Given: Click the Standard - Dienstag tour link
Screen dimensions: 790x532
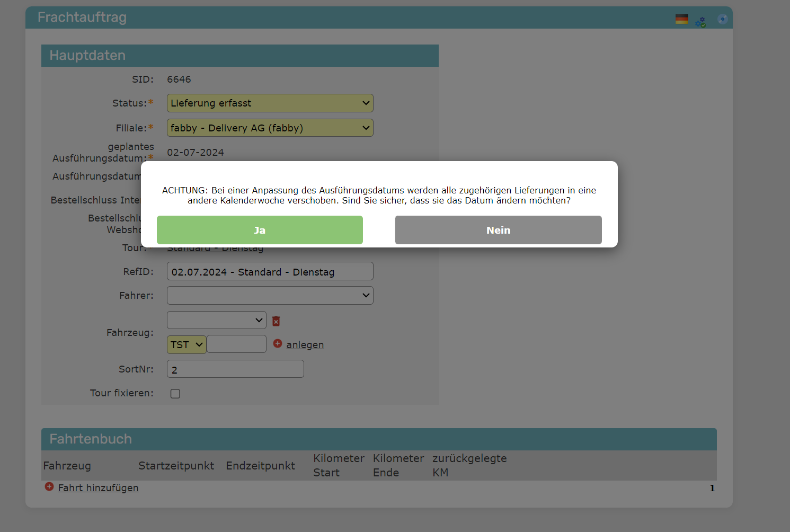Looking at the screenshot, I should coord(215,249).
